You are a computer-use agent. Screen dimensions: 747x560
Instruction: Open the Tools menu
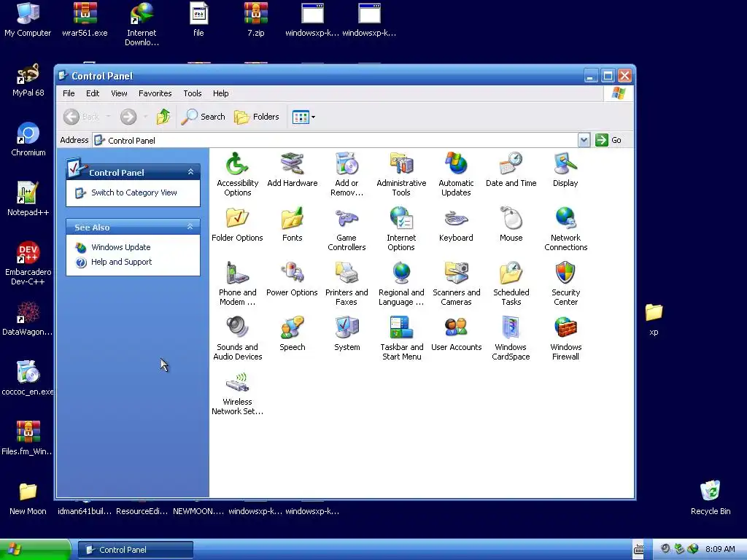[193, 93]
